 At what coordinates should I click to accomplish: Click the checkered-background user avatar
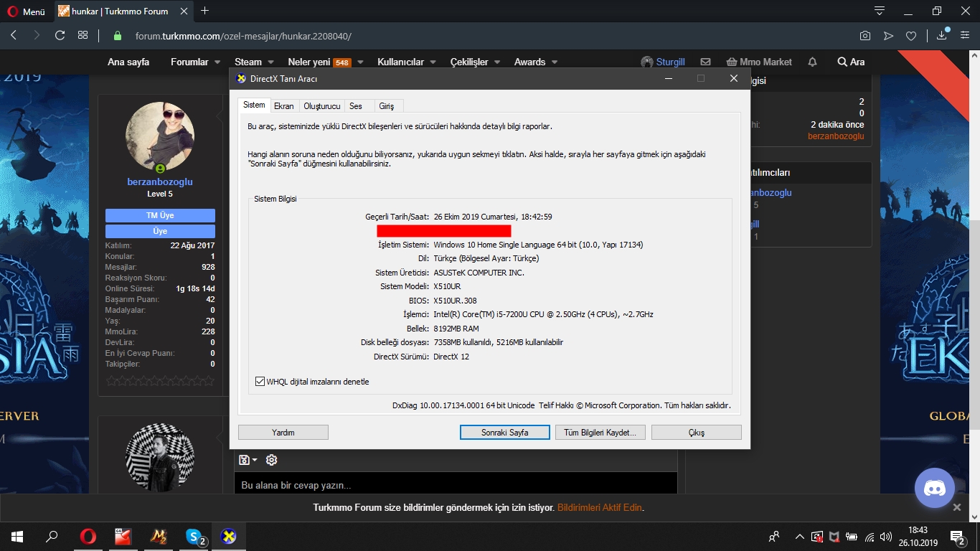(x=160, y=457)
